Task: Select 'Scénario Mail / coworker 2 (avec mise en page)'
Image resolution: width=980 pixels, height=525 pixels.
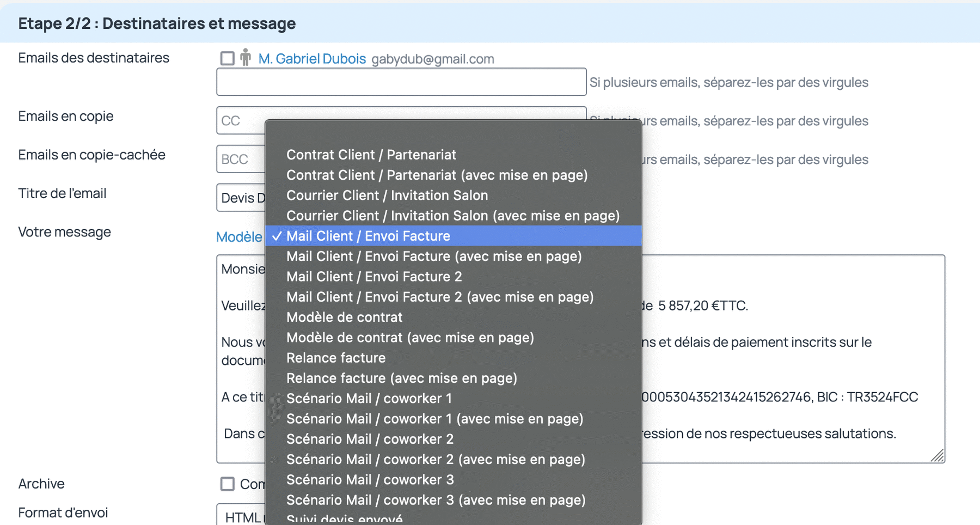Action: [453, 460]
